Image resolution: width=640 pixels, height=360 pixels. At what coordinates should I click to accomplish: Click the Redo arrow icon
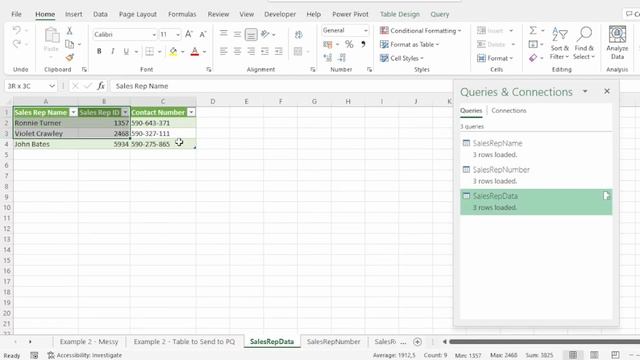(16, 44)
